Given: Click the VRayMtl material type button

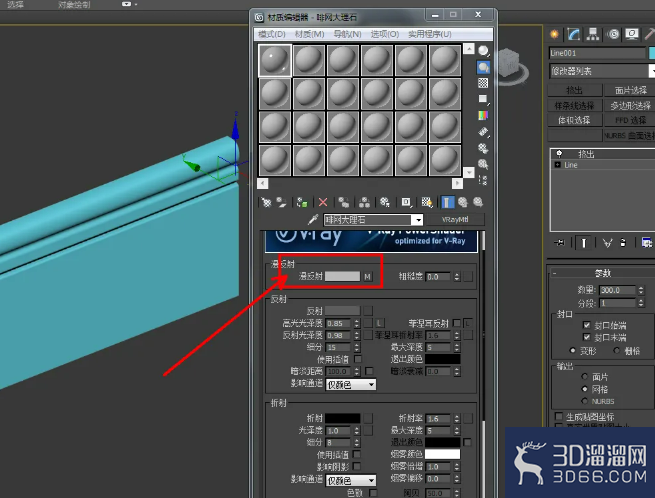Looking at the screenshot, I should pyautogui.click(x=455, y=219).
